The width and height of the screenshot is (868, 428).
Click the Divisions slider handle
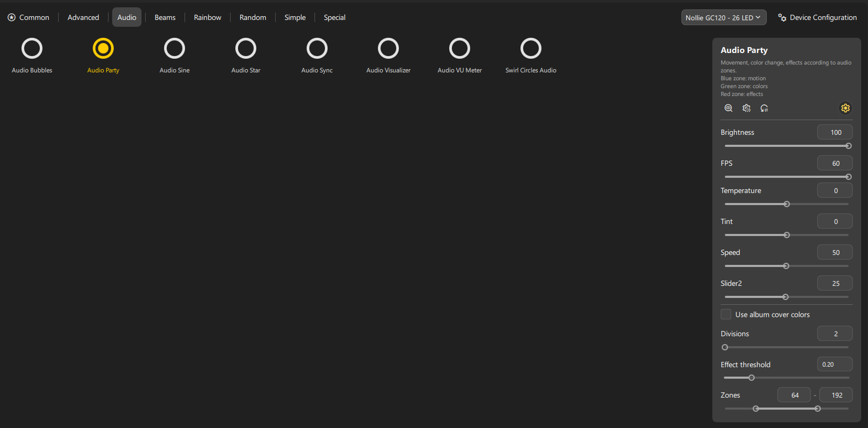point(725,347)
